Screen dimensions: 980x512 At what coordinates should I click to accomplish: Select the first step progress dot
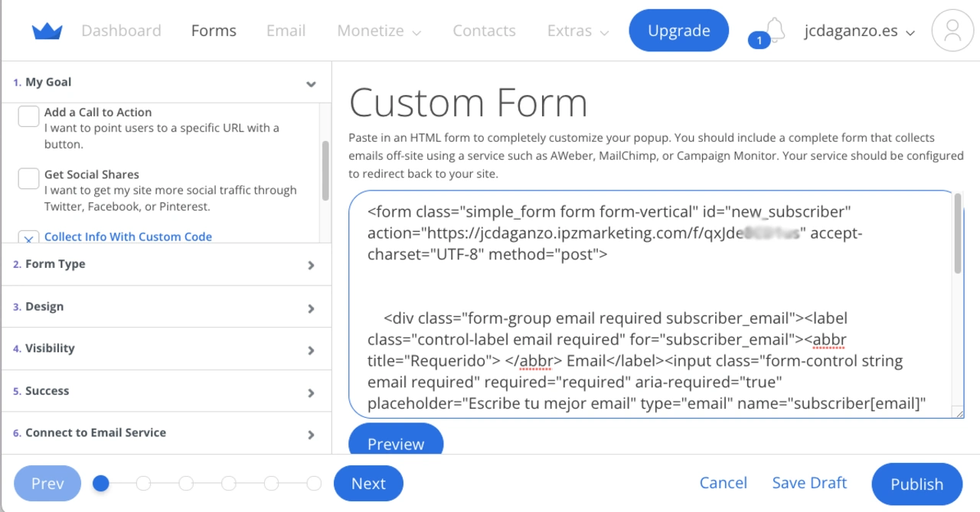coord(100,483)
